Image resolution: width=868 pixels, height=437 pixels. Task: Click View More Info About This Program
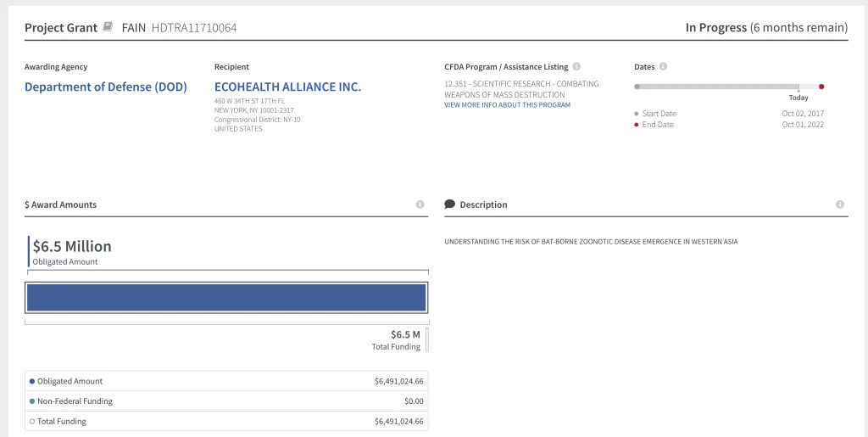click(507, 104)
